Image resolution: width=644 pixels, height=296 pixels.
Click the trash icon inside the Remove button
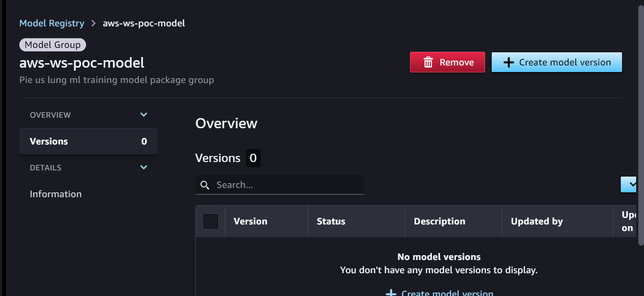pyautogui.click(x=428, y=62)
